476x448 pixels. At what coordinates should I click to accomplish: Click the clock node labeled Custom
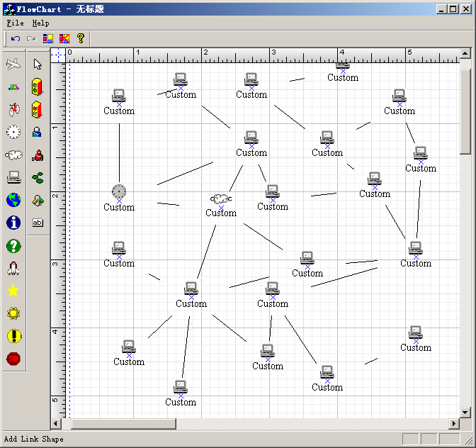[x=119, y=191]
